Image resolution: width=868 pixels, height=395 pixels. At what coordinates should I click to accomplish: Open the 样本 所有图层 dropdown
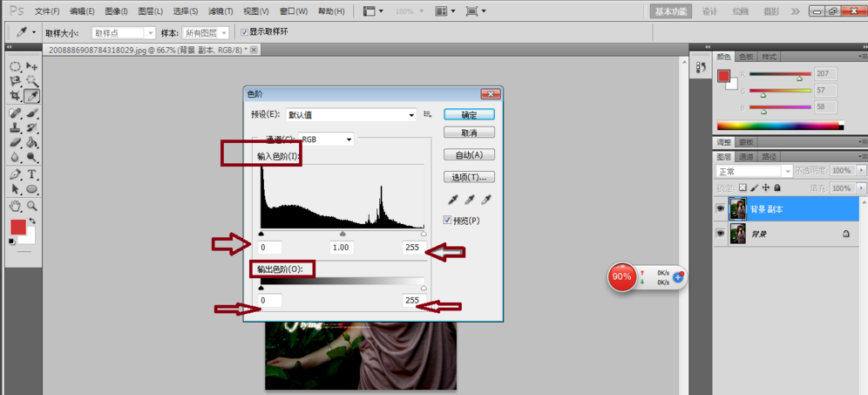click(x=205, y=32)
